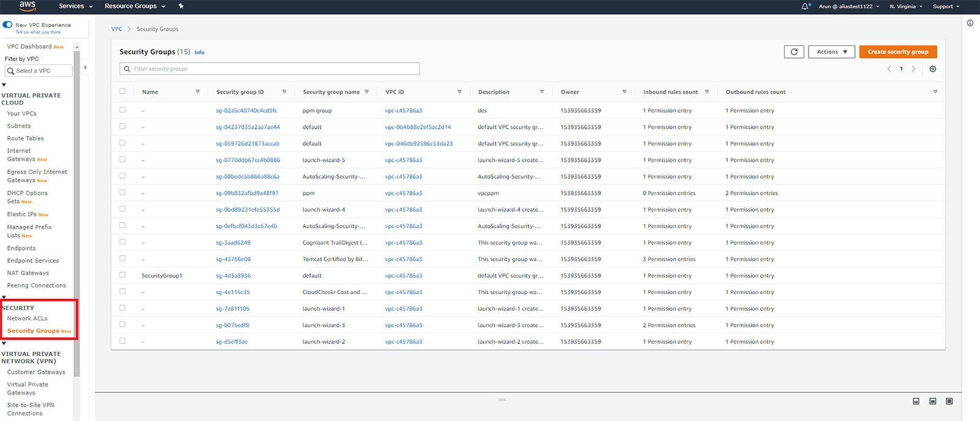The height and width of the screenshot is (421, 980).
Task: Open the N. Virginia region dropdown
Action: tap(905, 7)
